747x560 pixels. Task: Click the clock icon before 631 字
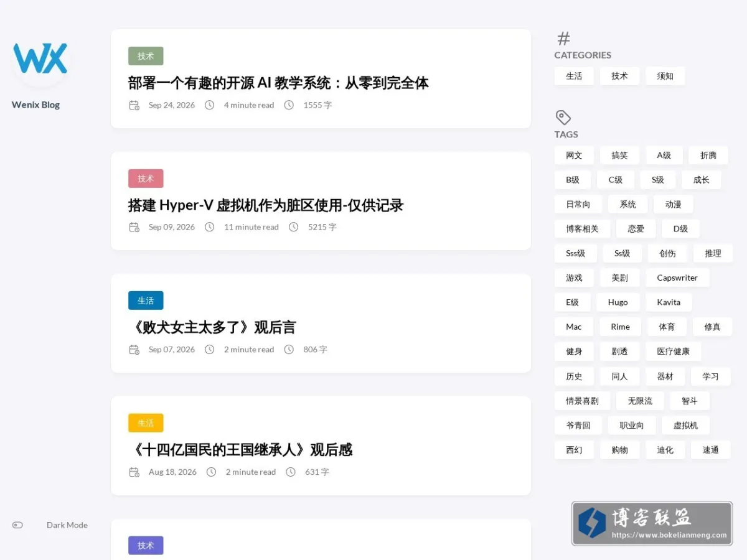(291, 472)
